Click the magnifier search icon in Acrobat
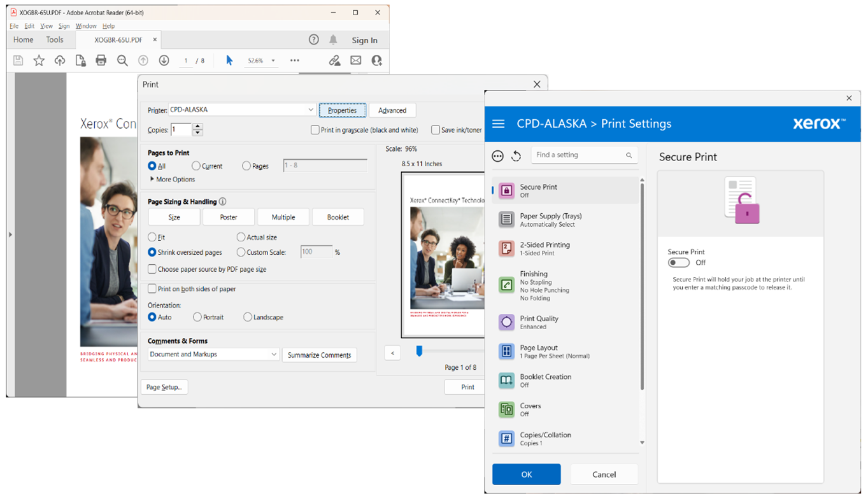 [x=122, y=60]
